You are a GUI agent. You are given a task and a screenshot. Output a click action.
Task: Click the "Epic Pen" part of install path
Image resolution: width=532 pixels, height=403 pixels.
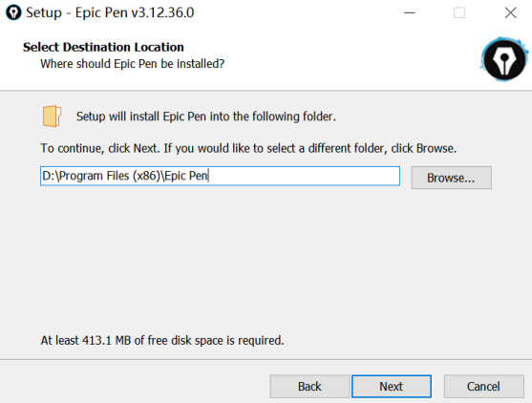(186, 176)
